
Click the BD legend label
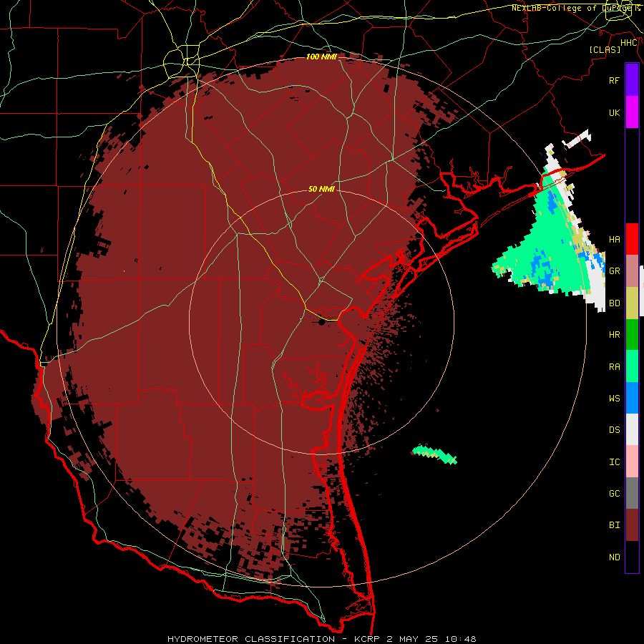pyautogui.click(x=614, y=303)
